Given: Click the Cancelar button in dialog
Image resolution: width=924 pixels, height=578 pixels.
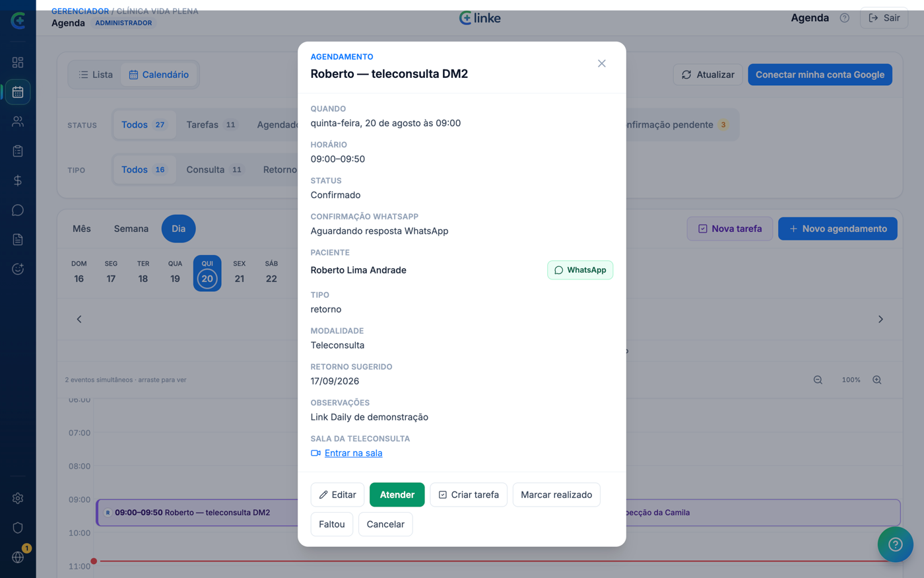Looking at the screenshot, I should tap(385, 524).
